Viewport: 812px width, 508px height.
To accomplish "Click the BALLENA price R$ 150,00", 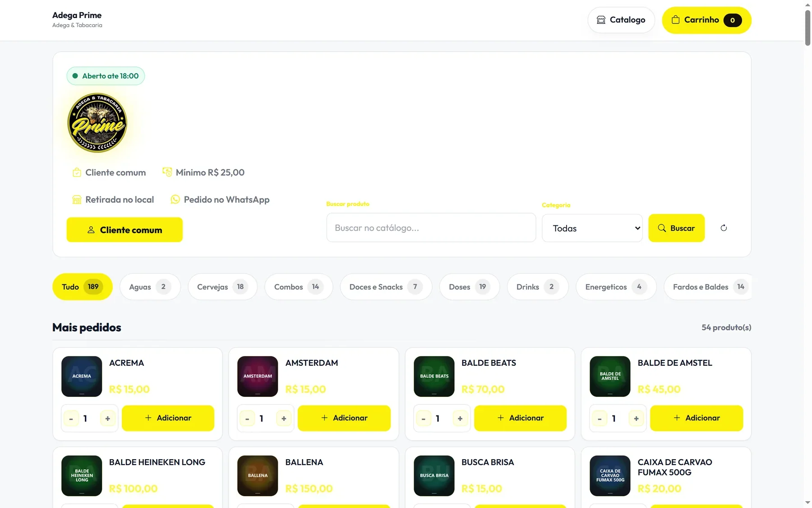I will tap(309, 489).
